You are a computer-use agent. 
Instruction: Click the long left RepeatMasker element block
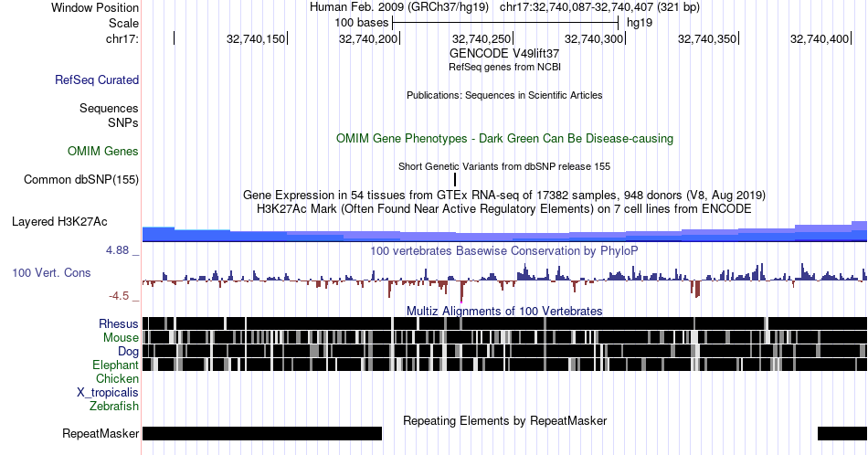pos(262,433)
